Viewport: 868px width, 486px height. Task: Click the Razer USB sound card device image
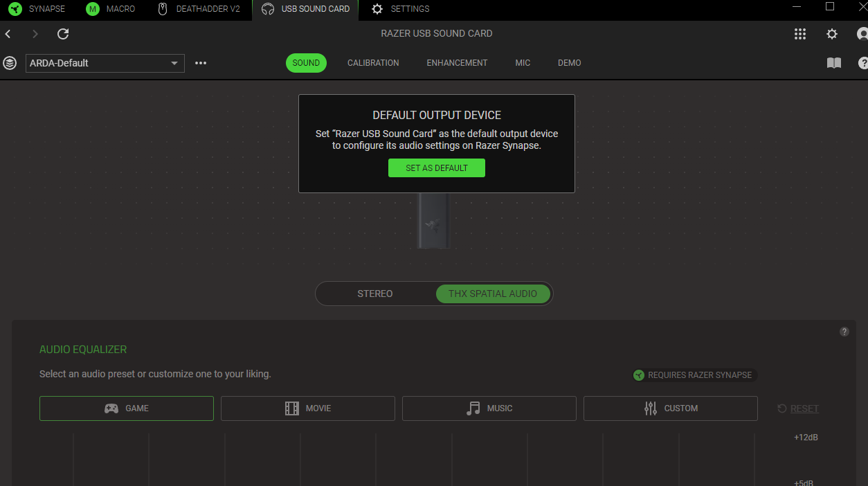tap(435, 220)
